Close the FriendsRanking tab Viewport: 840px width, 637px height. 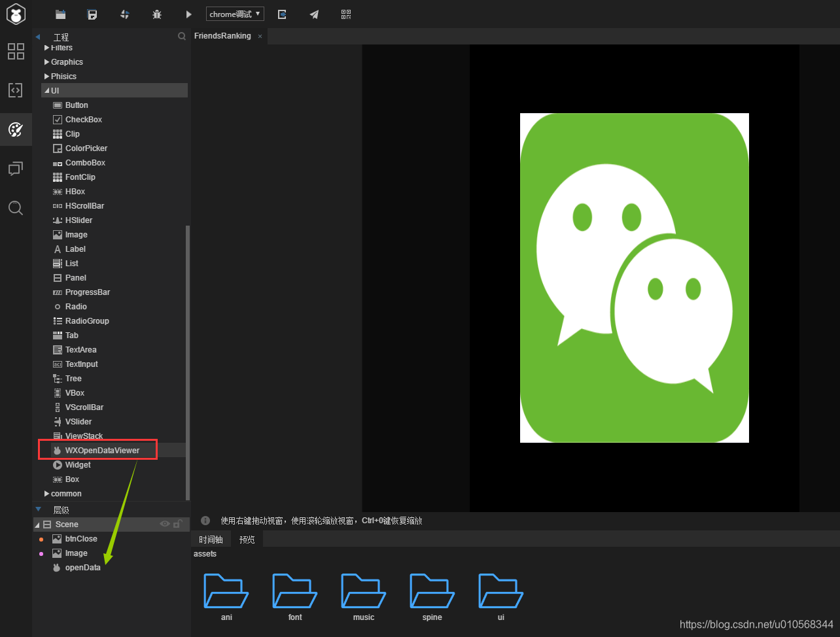click(260, 37)
